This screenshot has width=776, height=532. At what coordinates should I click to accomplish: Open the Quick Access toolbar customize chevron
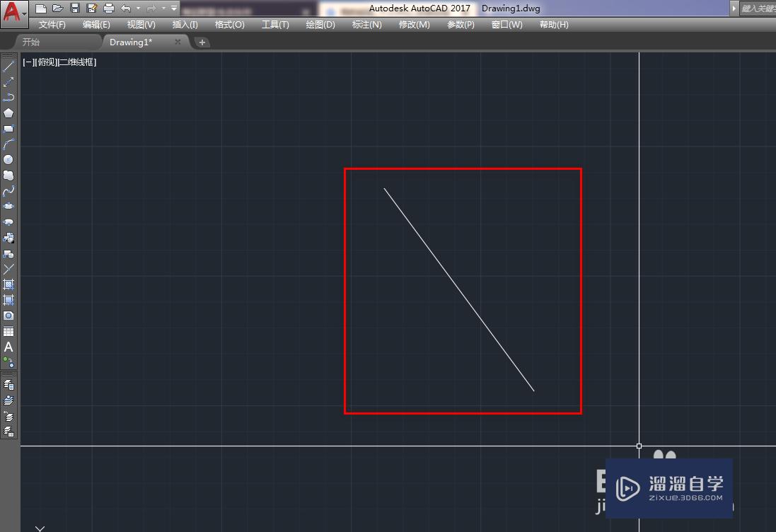(x=172, y=8)
